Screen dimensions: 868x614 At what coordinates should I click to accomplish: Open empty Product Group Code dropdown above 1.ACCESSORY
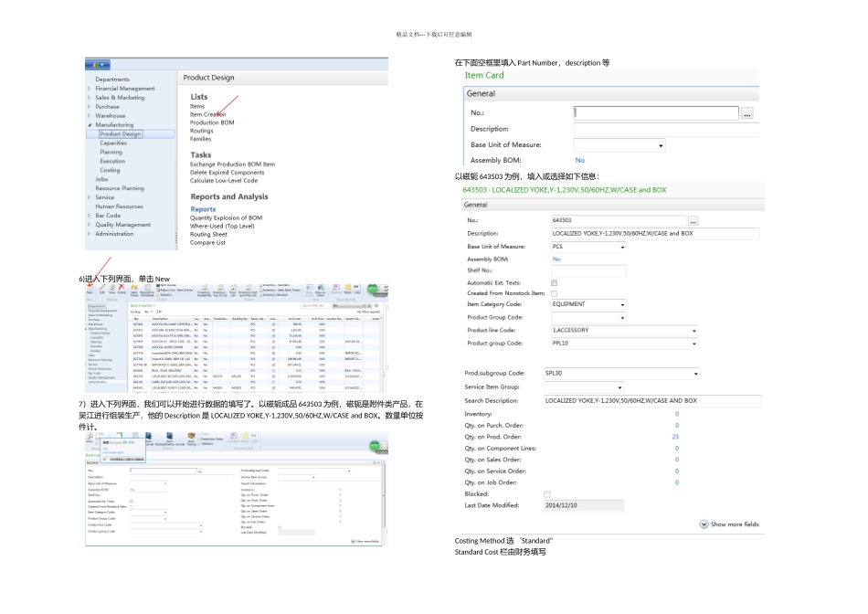[x=622, y=318]
